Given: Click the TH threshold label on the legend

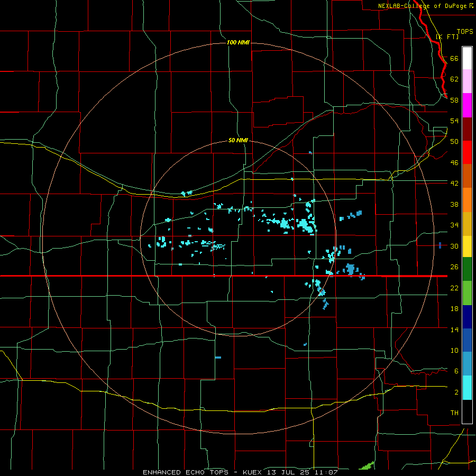Looking at the screenshot, I should [x=454, y=413].
